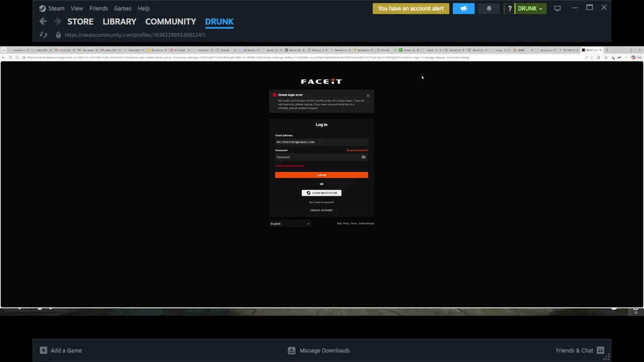Viewport: 644px width, 362px height.
Task: Open the English language dropdown
Action: click(x=290, y=224)
